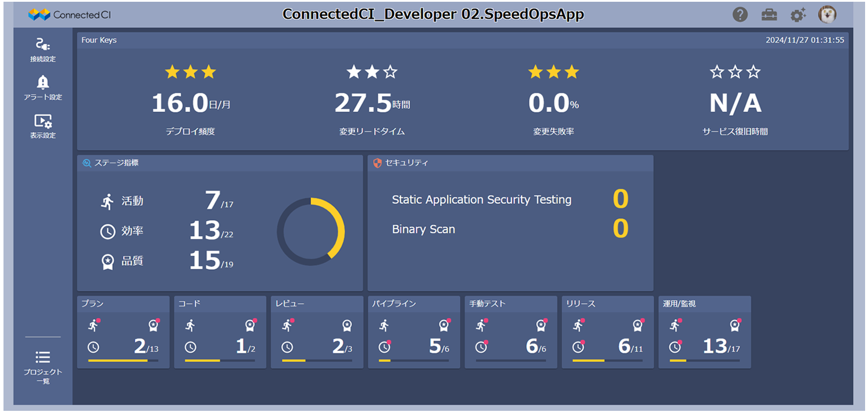Image resolution: width=868 pixels, height=412 pixels.
Task: Click the empty stars above サービス復旧時間
Action: point(735,72)
